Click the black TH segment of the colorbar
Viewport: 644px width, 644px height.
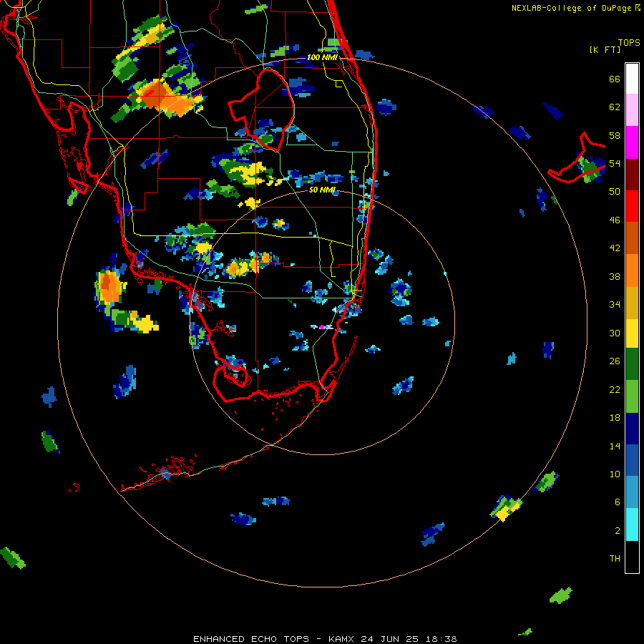pos(632,557)
